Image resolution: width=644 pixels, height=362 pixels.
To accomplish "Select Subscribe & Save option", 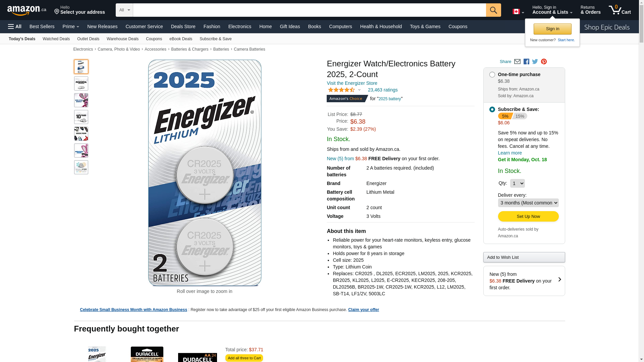I will pos(492,110).
